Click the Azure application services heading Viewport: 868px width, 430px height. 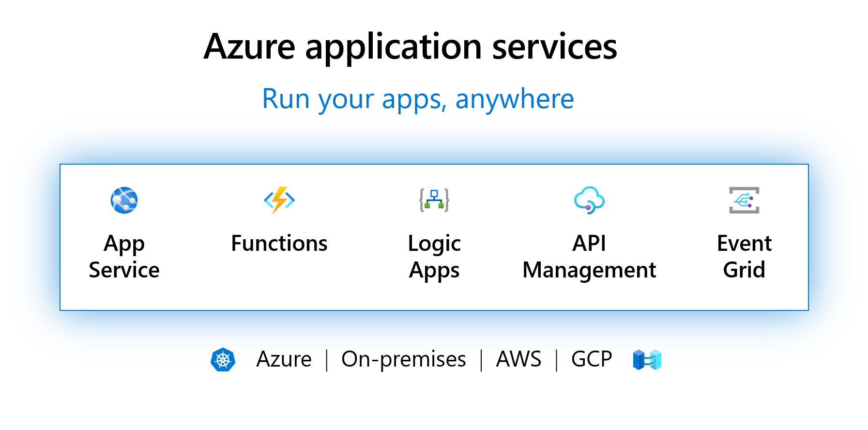(x=410, y=47)
